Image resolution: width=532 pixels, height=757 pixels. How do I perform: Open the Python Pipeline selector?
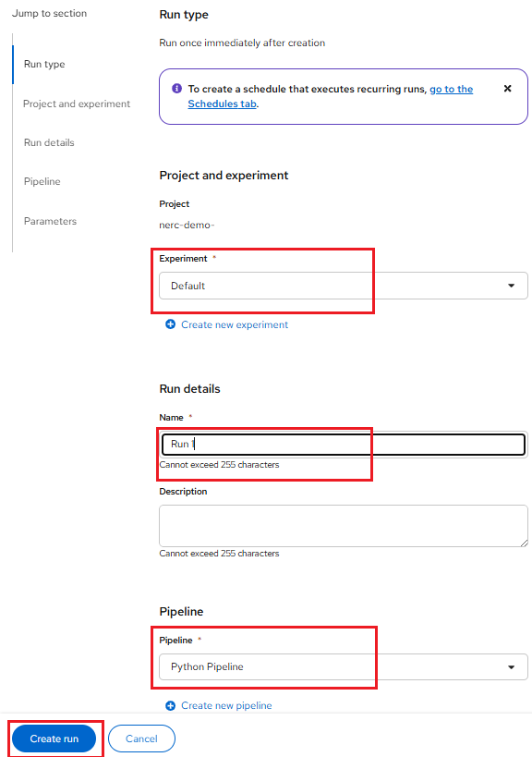(x=344, y=666)
